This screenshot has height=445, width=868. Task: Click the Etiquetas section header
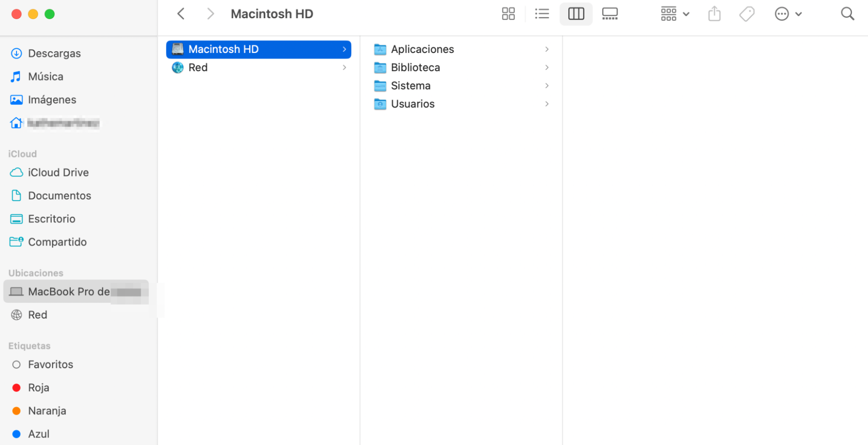click(x=30, y=346)
